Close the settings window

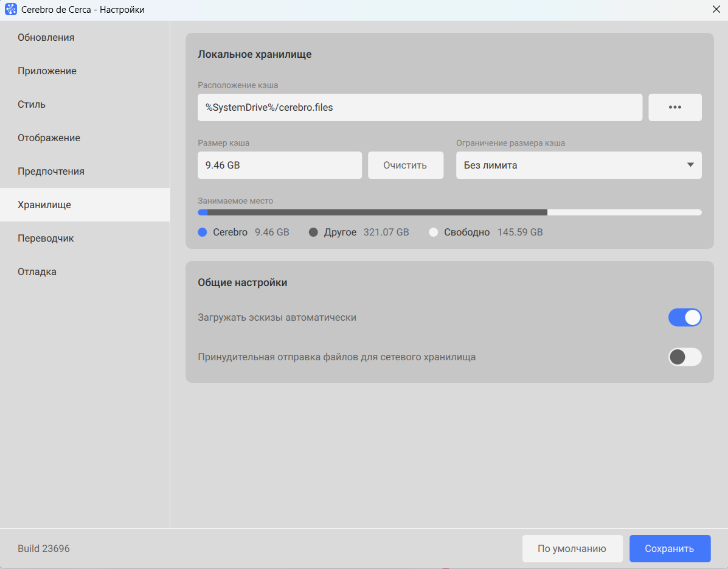[716, 10]
